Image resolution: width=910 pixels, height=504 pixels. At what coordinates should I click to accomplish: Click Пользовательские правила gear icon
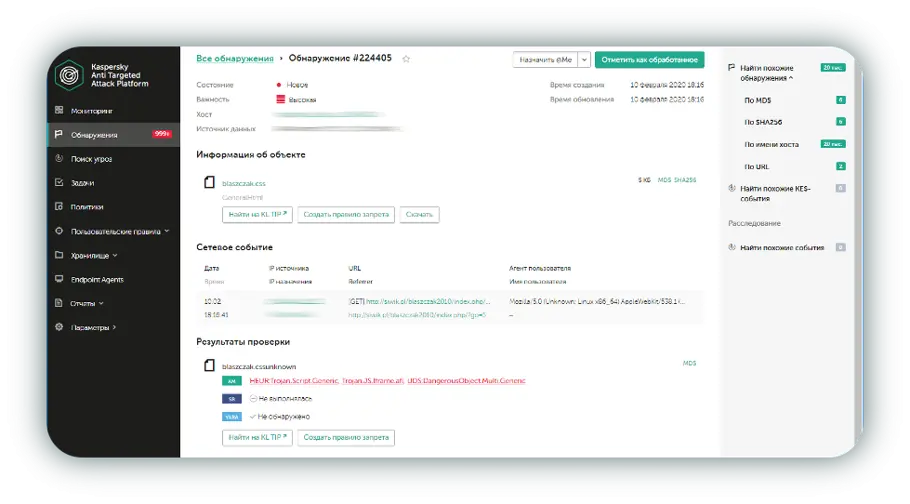tap(59, 231)
